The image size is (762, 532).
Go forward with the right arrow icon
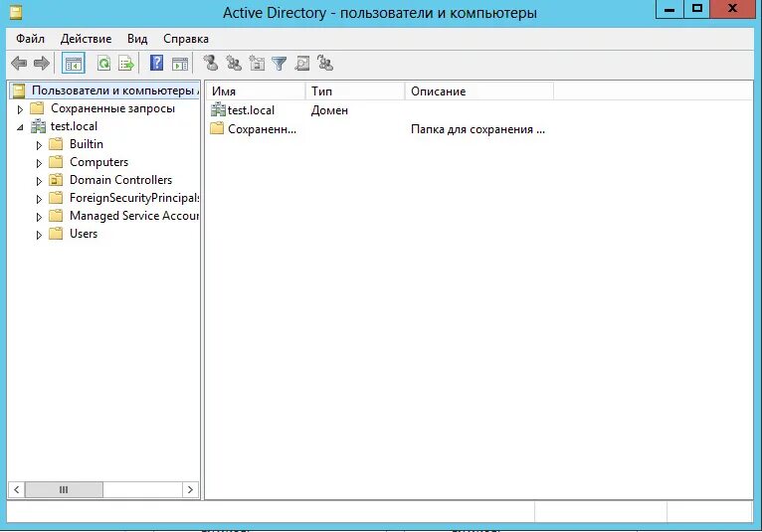pyautogui.click(x=42, y=64)
